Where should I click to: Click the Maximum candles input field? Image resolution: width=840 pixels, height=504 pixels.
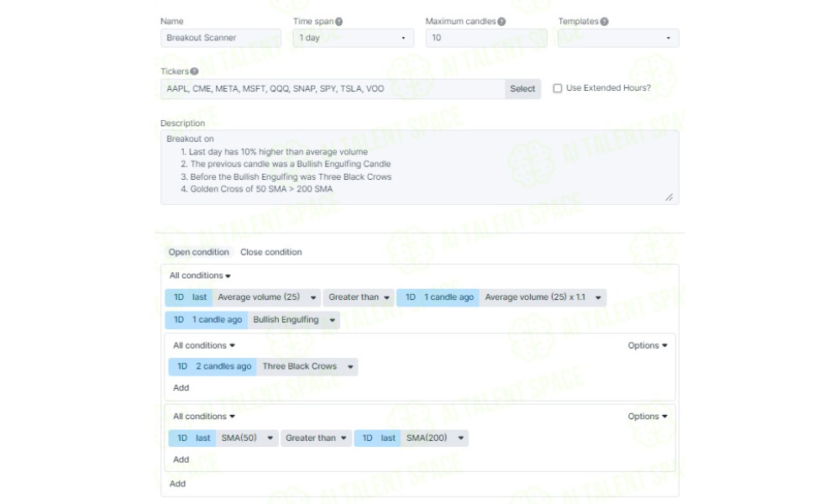[486, 38]
